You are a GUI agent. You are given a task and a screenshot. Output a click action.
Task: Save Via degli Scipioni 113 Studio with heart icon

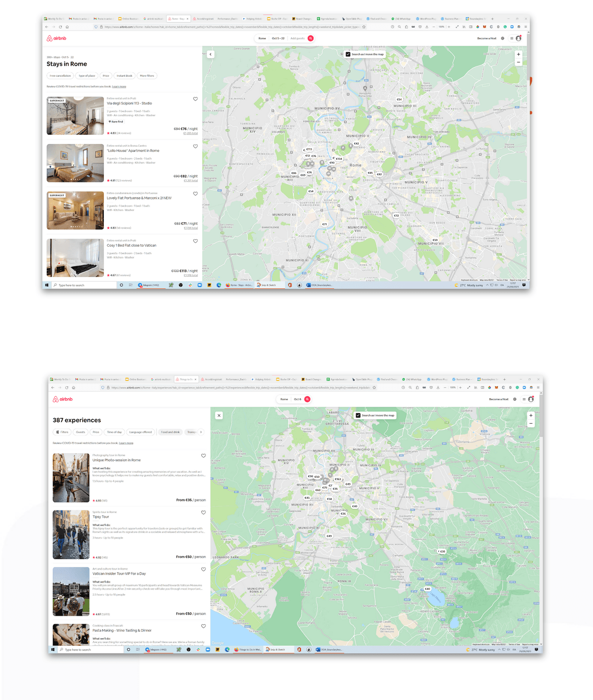195,99
